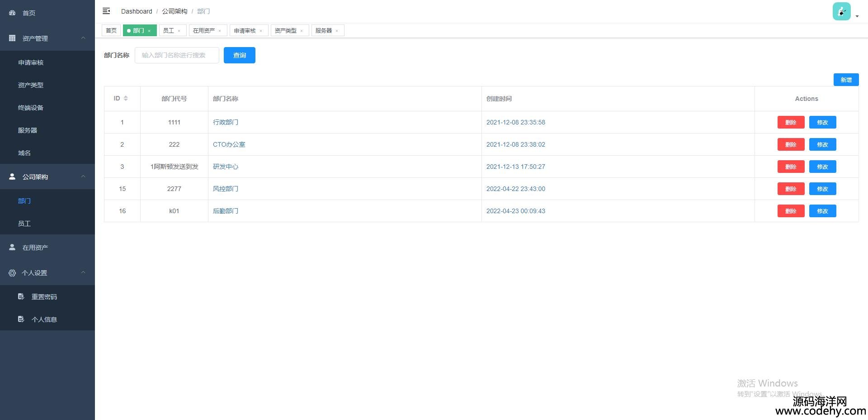The height and width of the screenshot is (420, 868).
Task: Collapse the 资产管理 sidebar menu
Action: coord(83,38)
